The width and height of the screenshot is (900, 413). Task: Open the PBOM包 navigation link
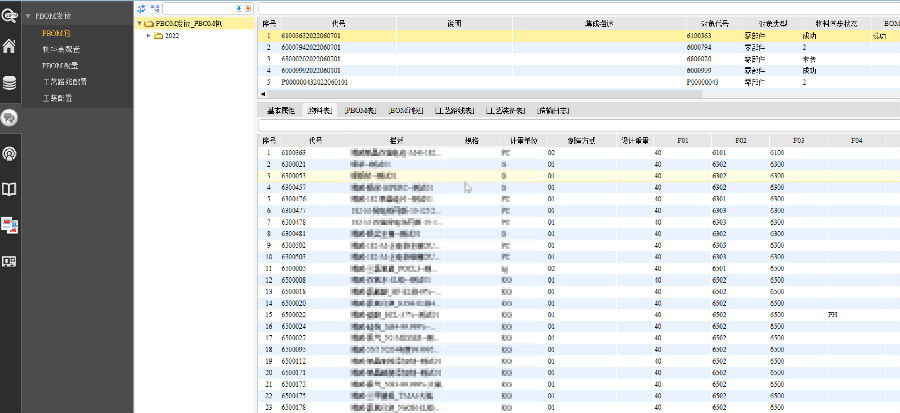pos(55,33)
